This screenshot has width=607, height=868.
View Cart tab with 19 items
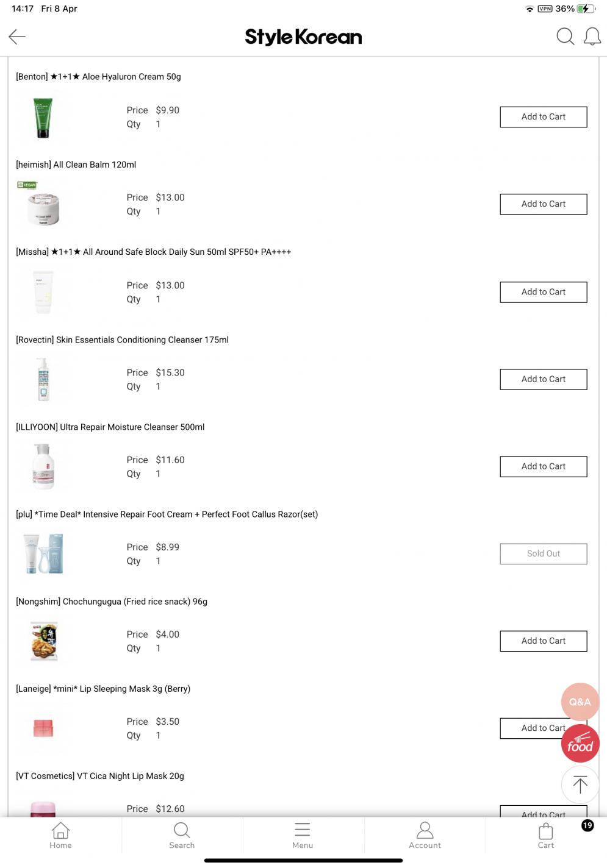pyautogui.click(x=546, y=835)
